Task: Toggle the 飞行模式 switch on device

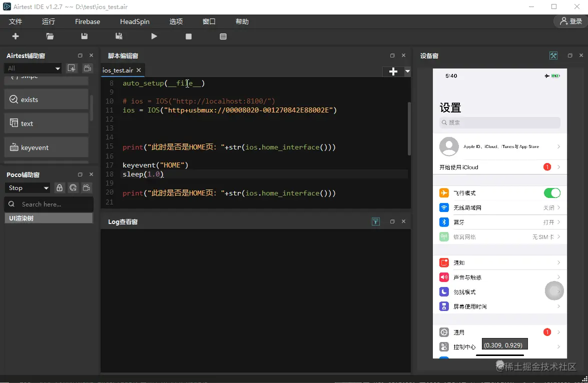Action: tap(552, 193)
